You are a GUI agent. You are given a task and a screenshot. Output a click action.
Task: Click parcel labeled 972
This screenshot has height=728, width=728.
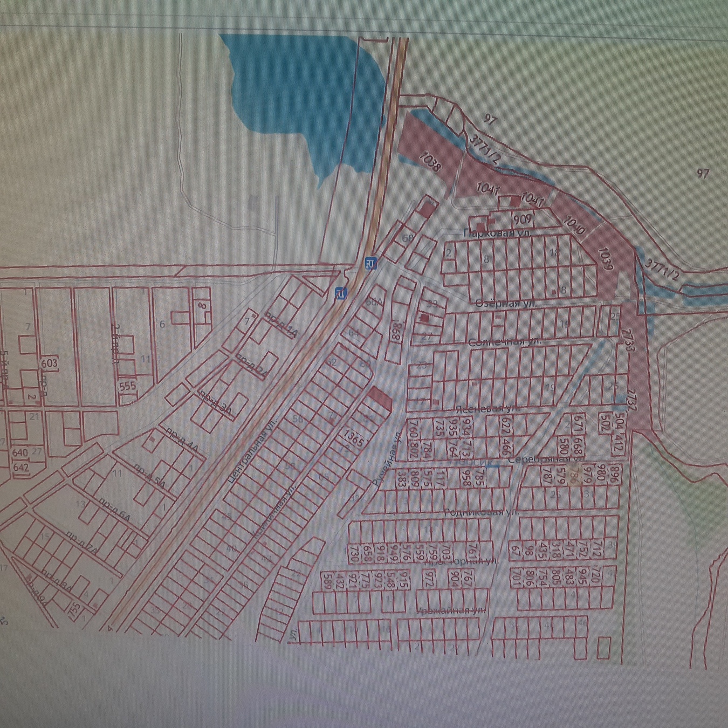tap(429, 579)
